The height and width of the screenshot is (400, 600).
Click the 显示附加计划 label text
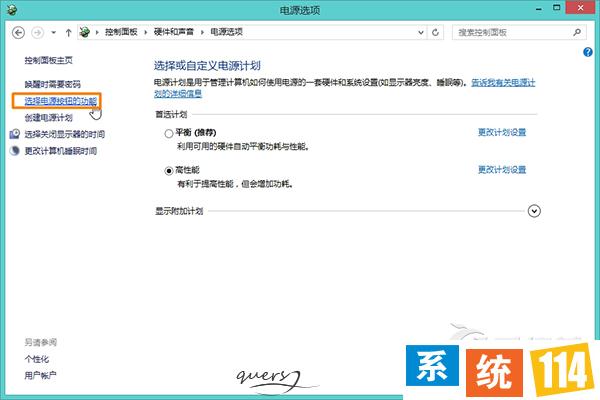click(179, 211)
